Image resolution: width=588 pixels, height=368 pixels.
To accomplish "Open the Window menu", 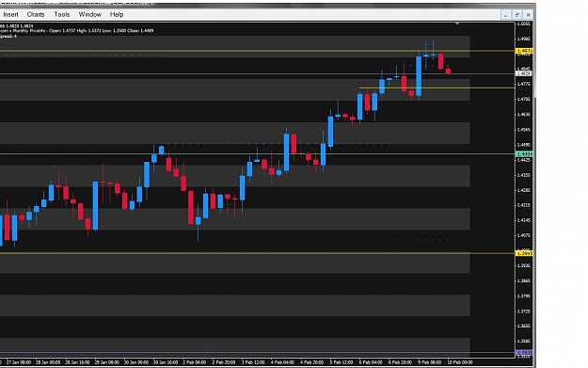I will coord(90,14).
